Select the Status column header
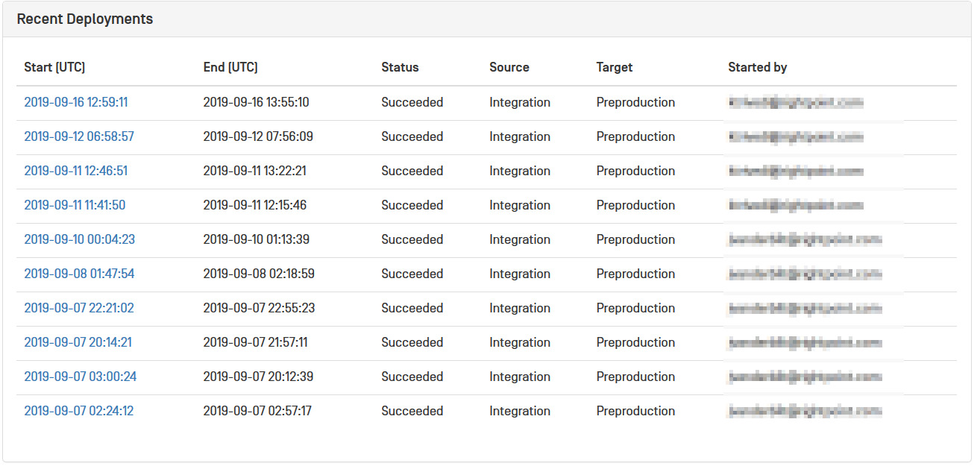The width and height of the screenshot is (980, 469). pyautogui.click(x=400, y=67)
